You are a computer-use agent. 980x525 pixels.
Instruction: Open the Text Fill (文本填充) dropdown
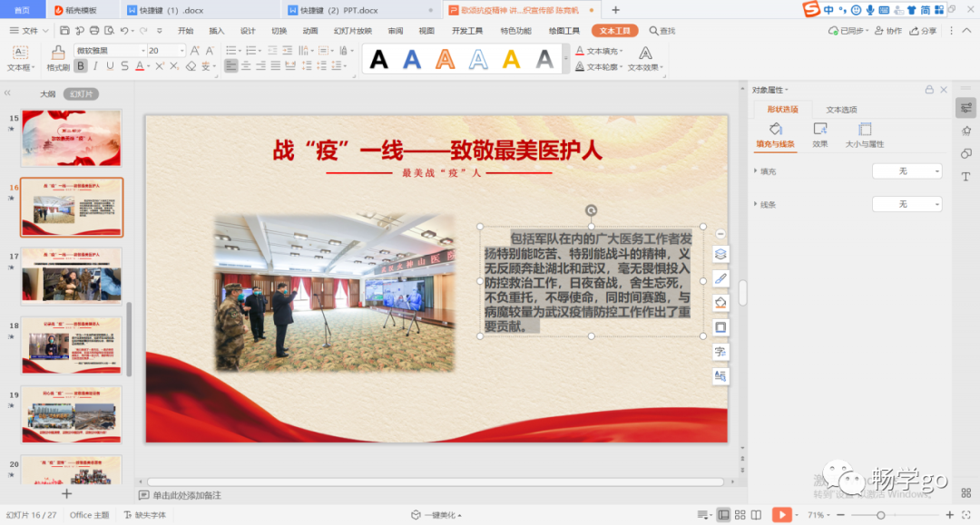pos(599,51)
